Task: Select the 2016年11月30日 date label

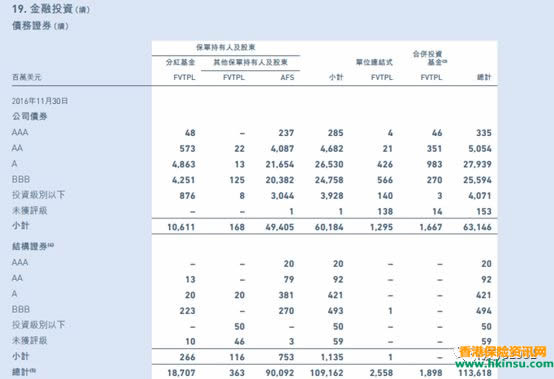Action: tap(40, 101)
